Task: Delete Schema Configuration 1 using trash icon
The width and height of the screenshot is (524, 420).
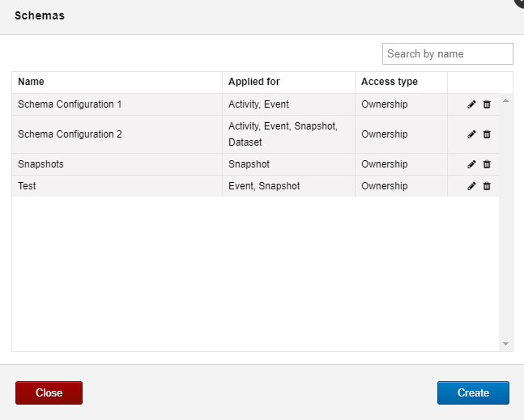Action: click(487, 104)
